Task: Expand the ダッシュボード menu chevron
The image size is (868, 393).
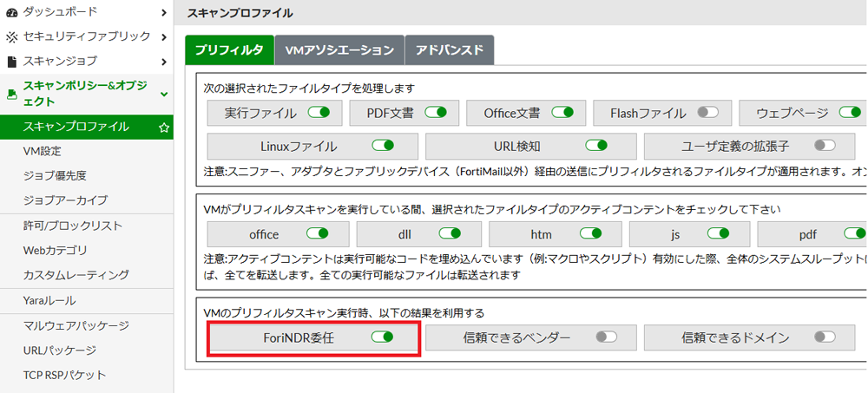Action: point(163,11)
